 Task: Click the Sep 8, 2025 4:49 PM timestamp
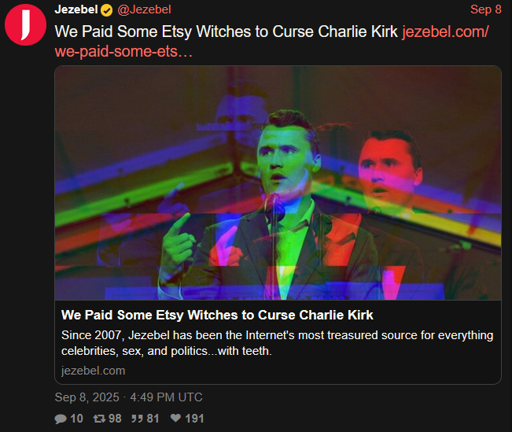[129, 397]
